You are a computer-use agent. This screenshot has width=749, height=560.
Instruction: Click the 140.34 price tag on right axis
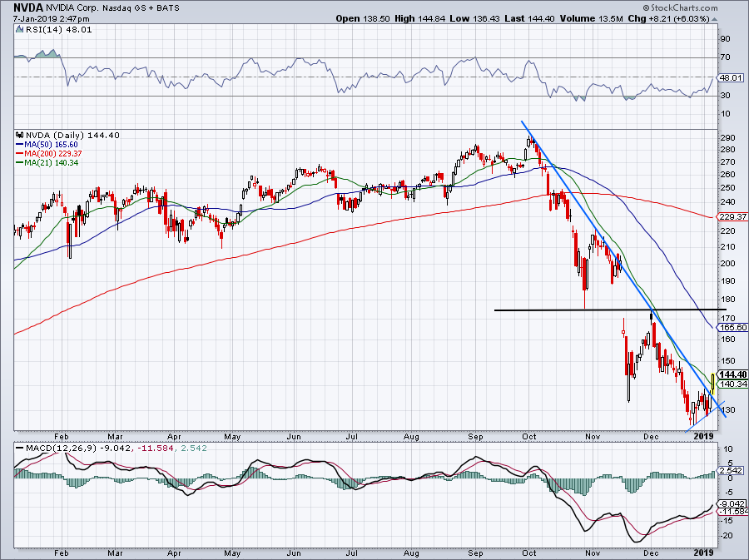click(x=732, y=384)
